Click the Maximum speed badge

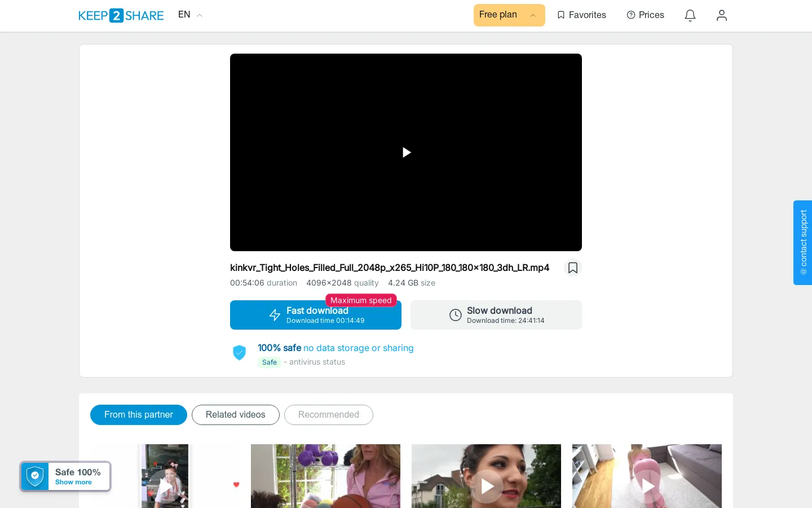point(361,300)
